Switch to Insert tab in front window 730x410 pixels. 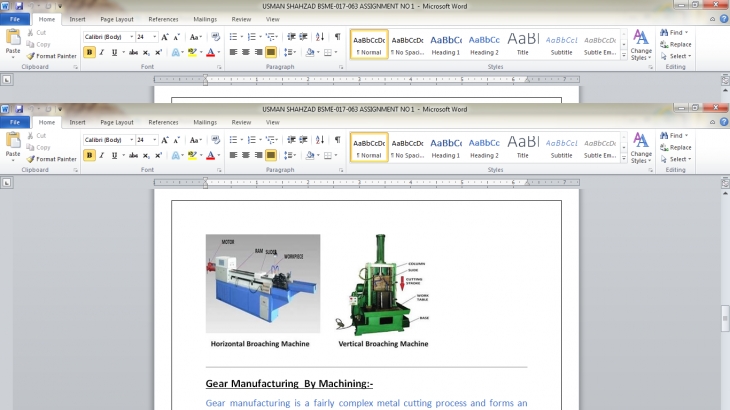pyautogui.click(x=77, y=122)
